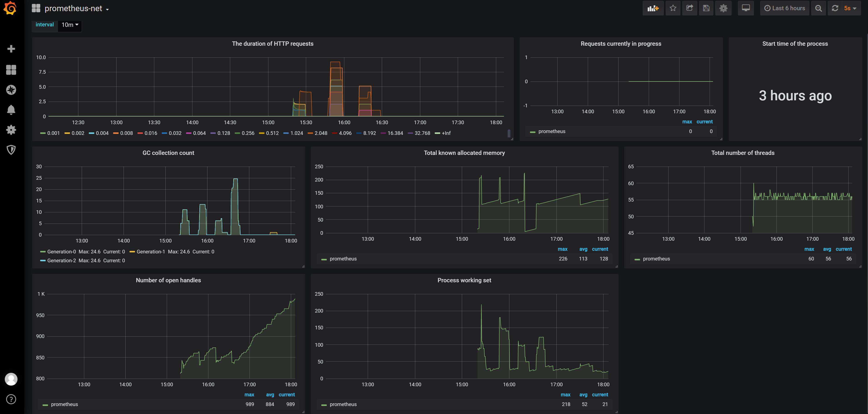The height and width of the screenshot is (414, 868).
Task: Open dashboard settings gear in top bar
Action: tap(723, 8)
